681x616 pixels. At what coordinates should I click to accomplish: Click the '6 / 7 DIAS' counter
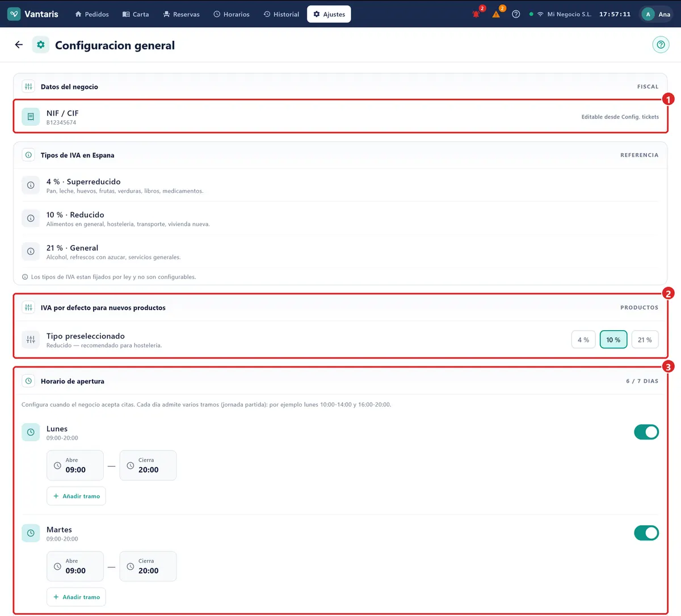pos(642,381)
